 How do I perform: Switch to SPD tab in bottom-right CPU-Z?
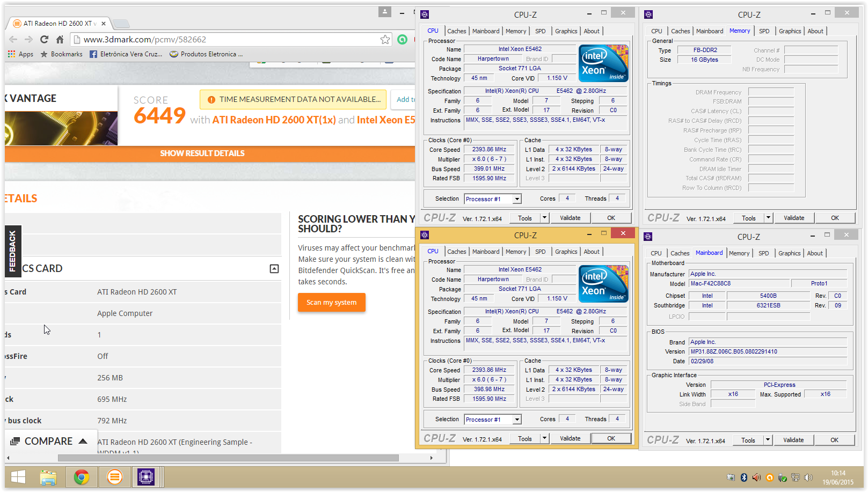763,253
